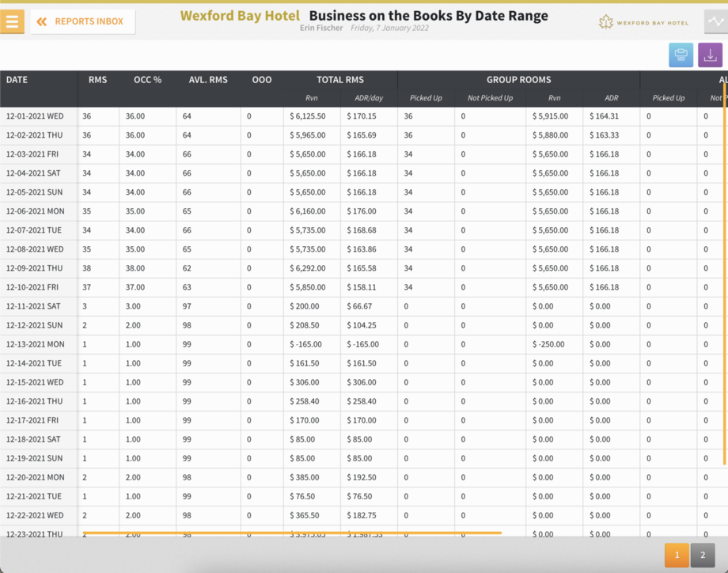Click total revenue $ 365.50
728x573 pixels.
click(304, 515)
